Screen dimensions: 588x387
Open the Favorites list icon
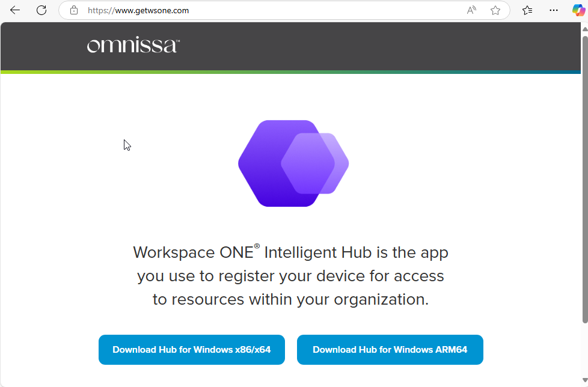click(x=527, y=10)
